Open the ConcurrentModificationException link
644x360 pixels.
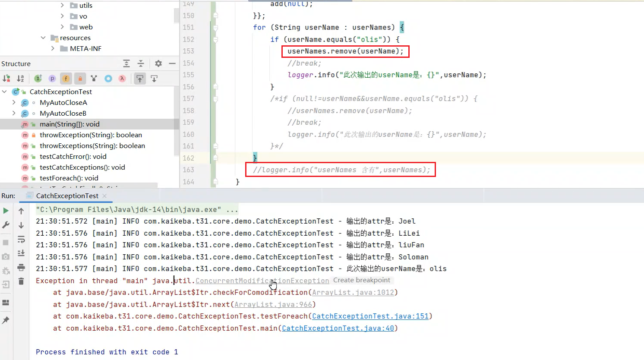(x=262, y=281)
